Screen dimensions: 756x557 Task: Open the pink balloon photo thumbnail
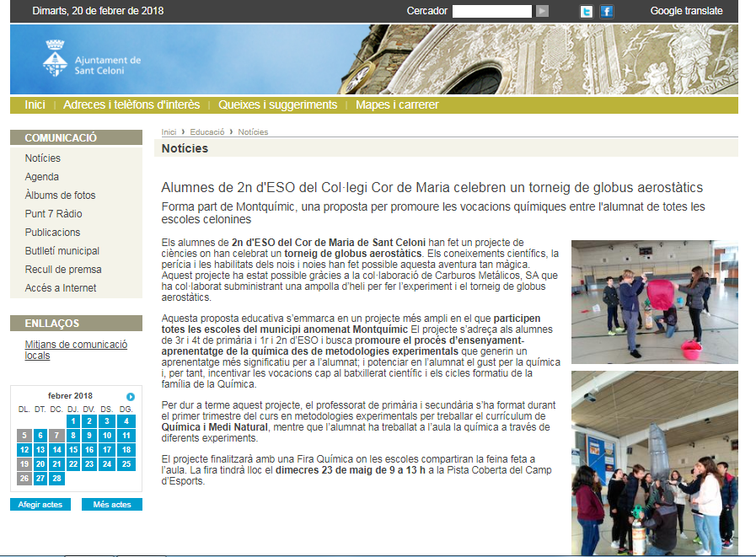(654, 302)
